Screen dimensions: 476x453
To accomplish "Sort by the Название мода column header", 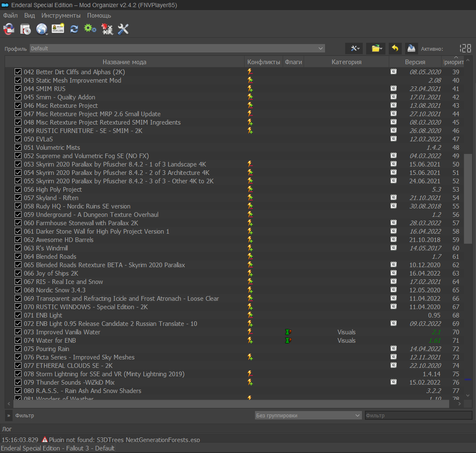I will 125,62.
